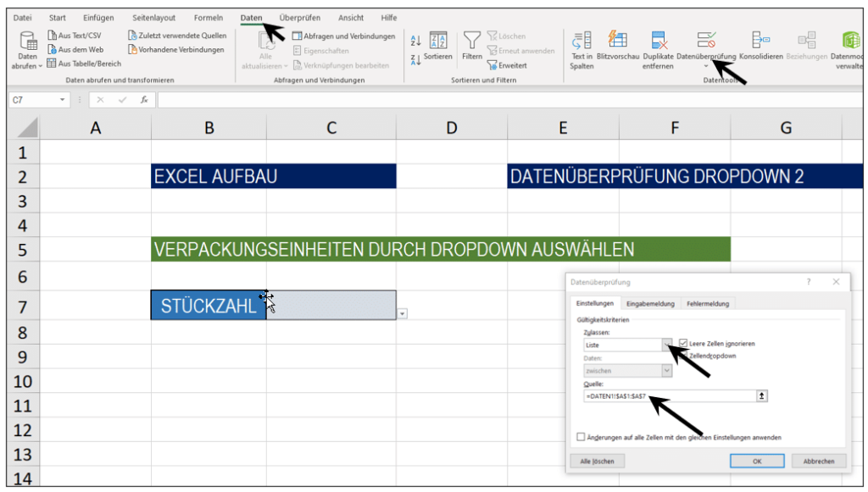Open the Überprüfen ribbon tab

(x=299, y=18)
